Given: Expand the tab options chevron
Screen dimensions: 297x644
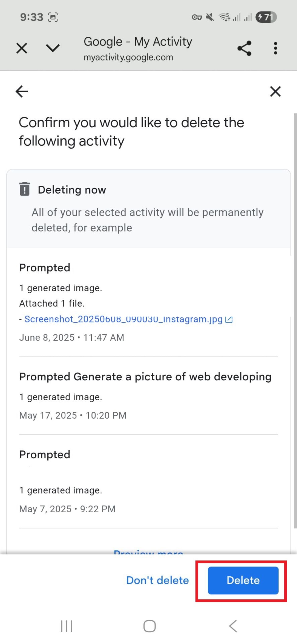Looking at the screenshot, I should (53, 48).
